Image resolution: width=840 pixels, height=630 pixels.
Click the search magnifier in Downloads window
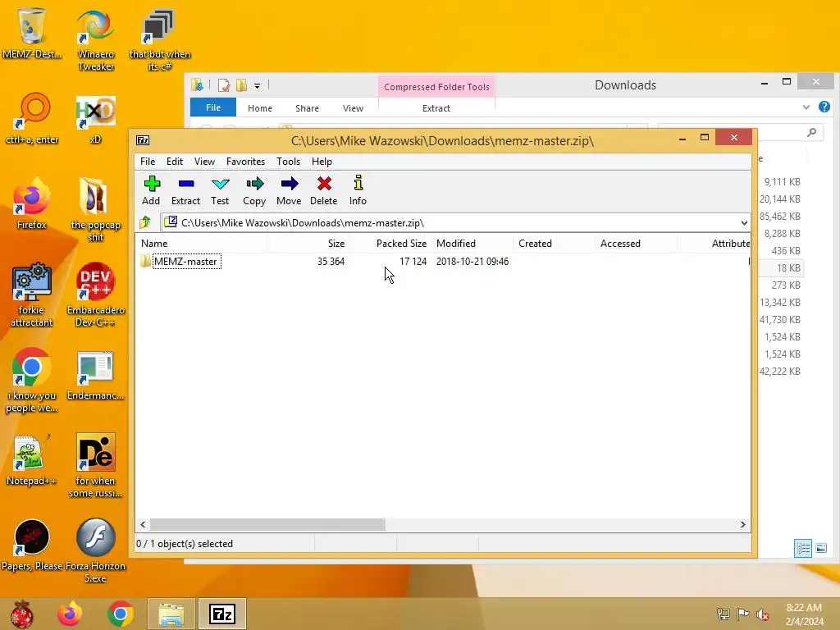tap(812, 132)
